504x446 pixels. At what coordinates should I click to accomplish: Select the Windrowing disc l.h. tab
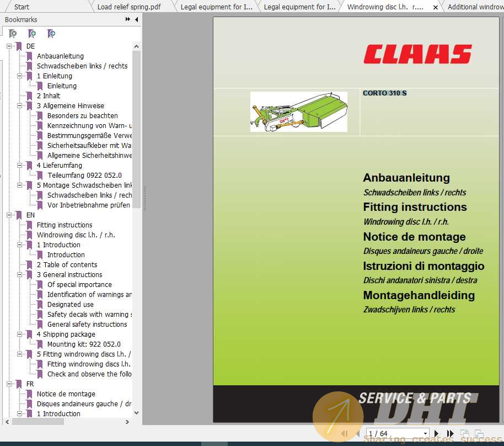pos(385,7)
